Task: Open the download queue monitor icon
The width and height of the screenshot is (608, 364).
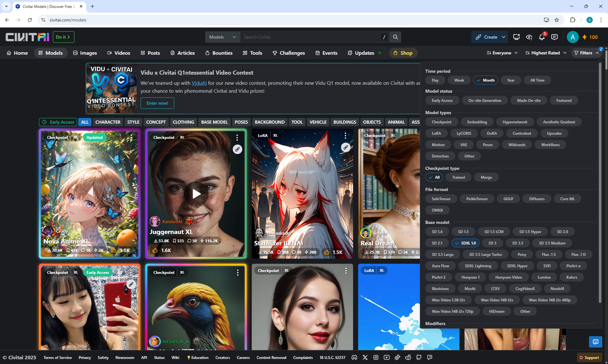Action: (516, 37)
